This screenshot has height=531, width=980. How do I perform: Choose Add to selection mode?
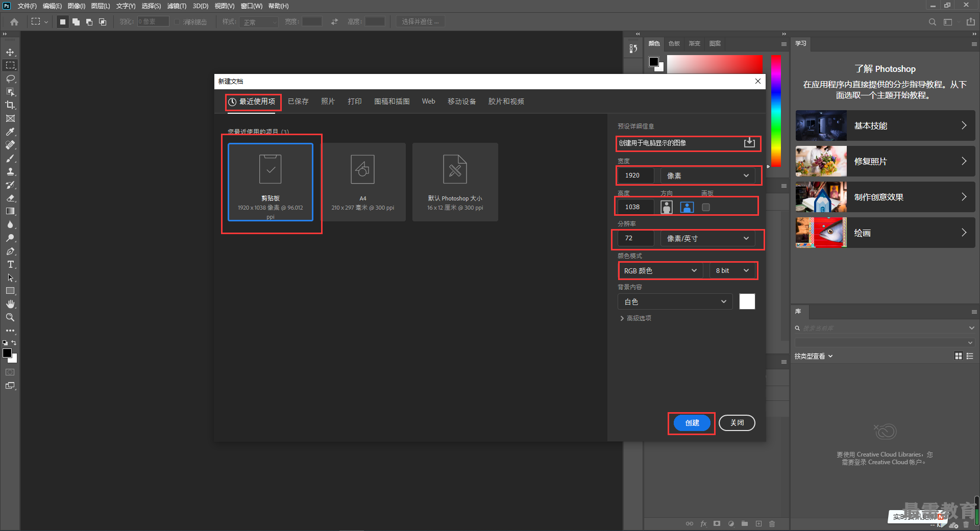coord(76,22)
